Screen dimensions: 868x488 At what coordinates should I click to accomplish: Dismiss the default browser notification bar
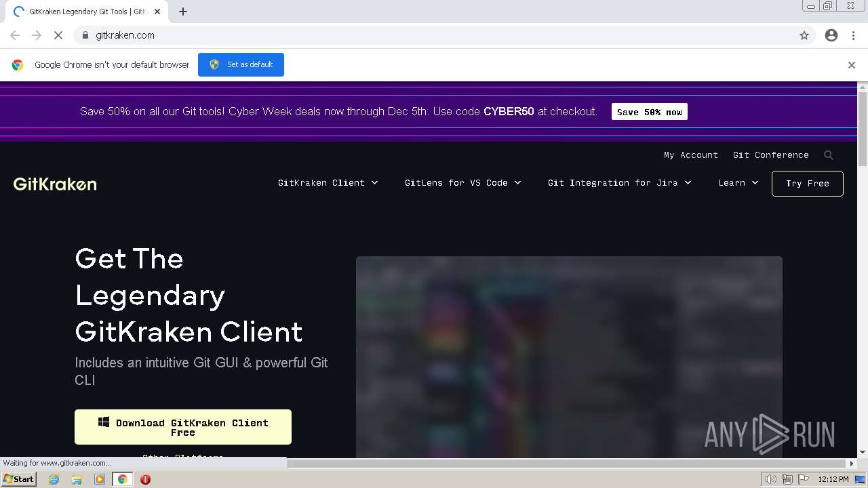pyautogui.click(x=852, y=65)
